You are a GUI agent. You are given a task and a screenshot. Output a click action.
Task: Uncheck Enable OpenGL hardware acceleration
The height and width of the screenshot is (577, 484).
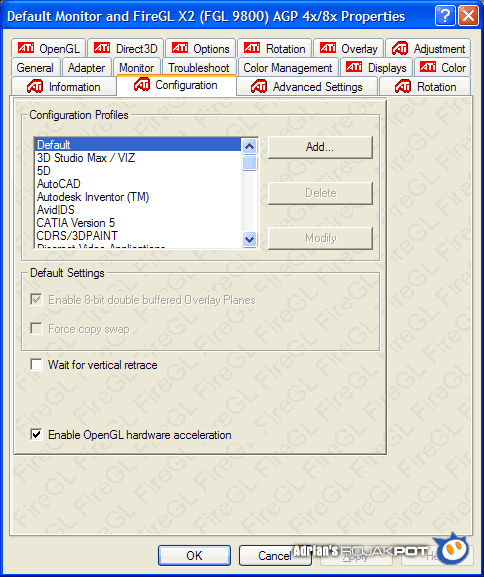[36, 435]
